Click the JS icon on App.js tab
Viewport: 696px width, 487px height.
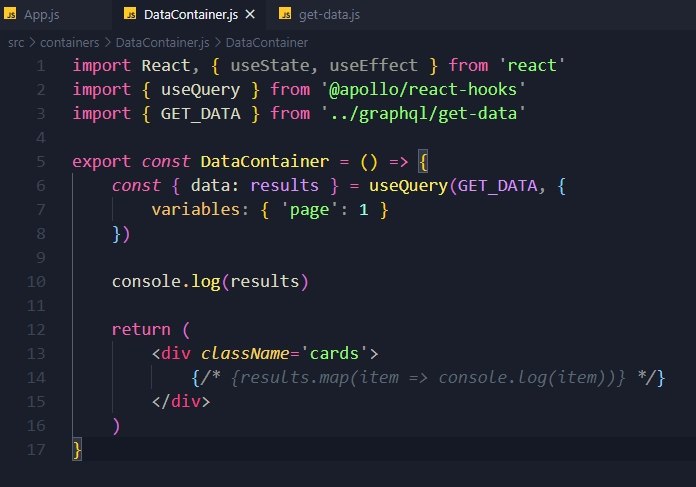point(10,14)
